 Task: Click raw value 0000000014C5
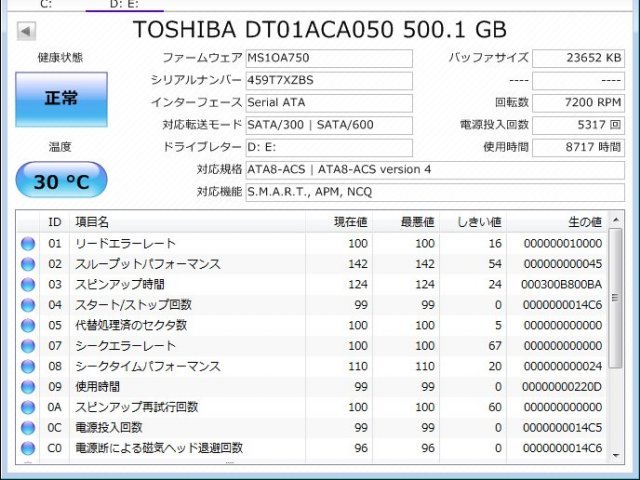click(562, 428)
